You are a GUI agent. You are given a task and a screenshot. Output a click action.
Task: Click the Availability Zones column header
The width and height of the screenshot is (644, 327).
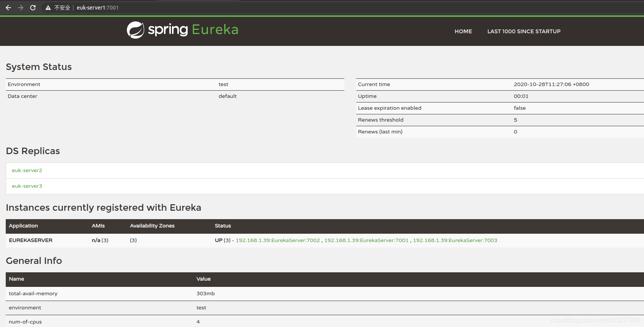(152, 226)
